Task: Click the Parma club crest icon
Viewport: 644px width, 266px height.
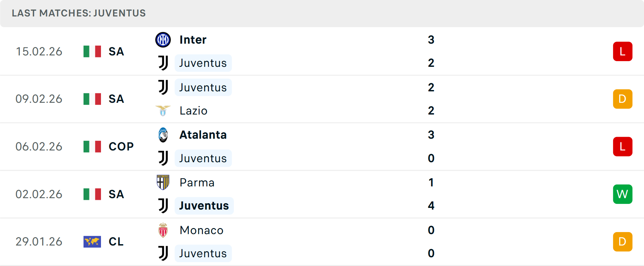Action: click(163, 182)
